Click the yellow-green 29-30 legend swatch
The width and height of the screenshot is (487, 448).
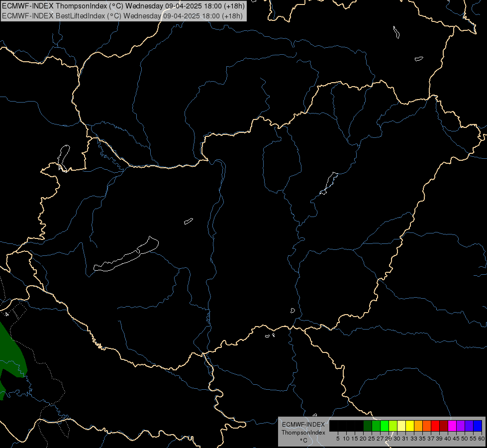[393, 426]
